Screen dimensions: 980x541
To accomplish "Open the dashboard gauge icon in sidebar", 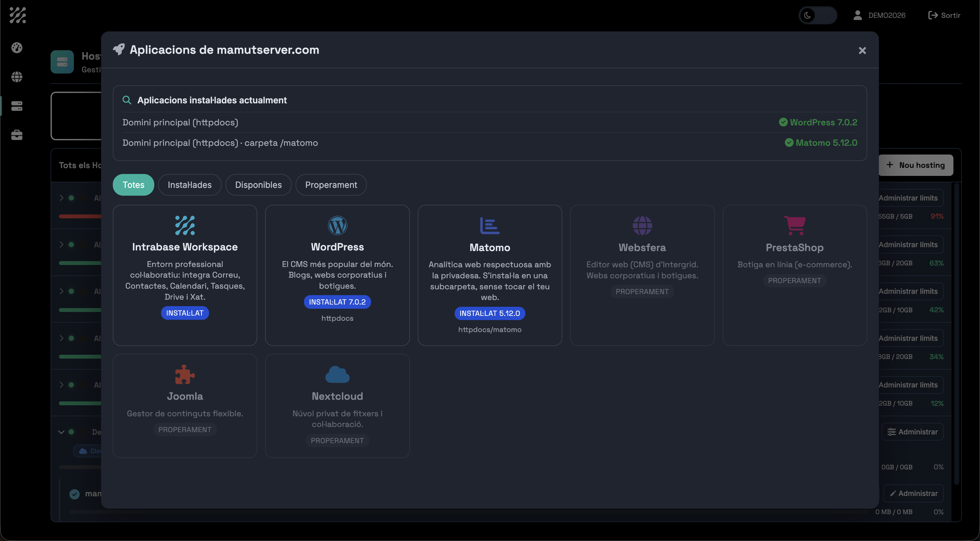I will [17, 48].
